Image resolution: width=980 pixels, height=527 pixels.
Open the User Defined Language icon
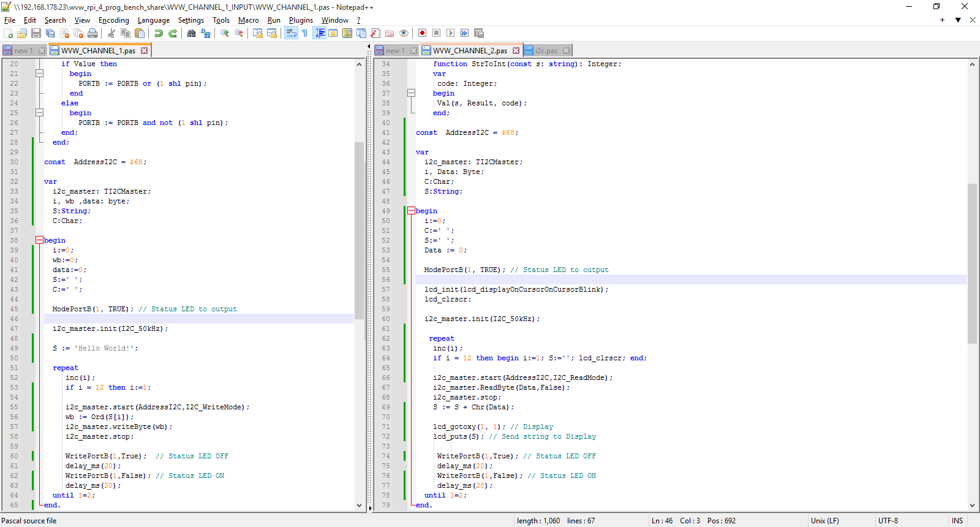click(333, 33)
